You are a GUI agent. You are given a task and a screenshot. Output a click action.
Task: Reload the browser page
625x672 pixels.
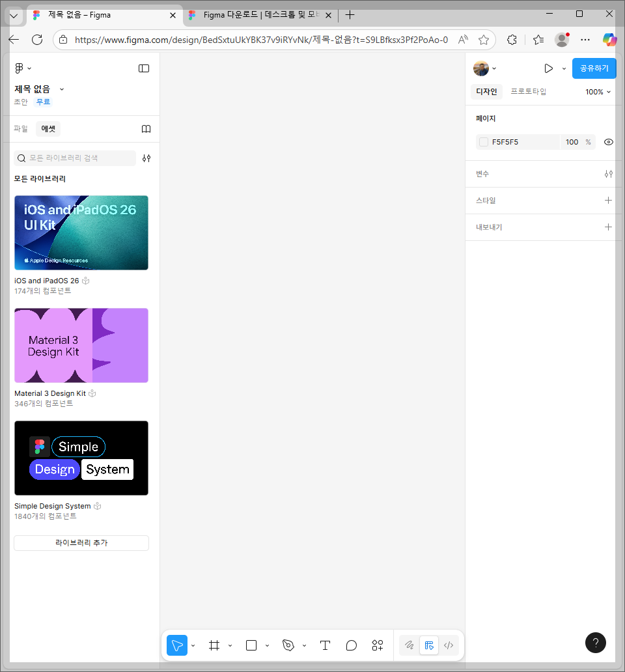[x=37, y=40]
